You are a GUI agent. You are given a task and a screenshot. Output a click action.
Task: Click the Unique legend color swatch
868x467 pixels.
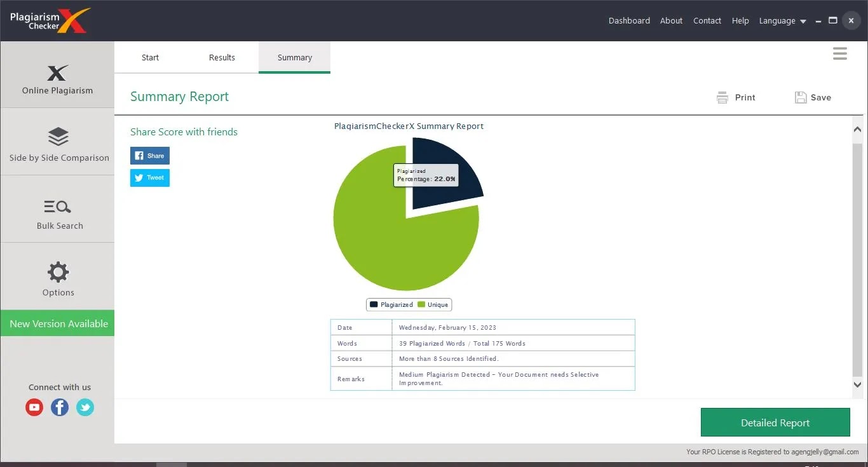tap(421, 304)
